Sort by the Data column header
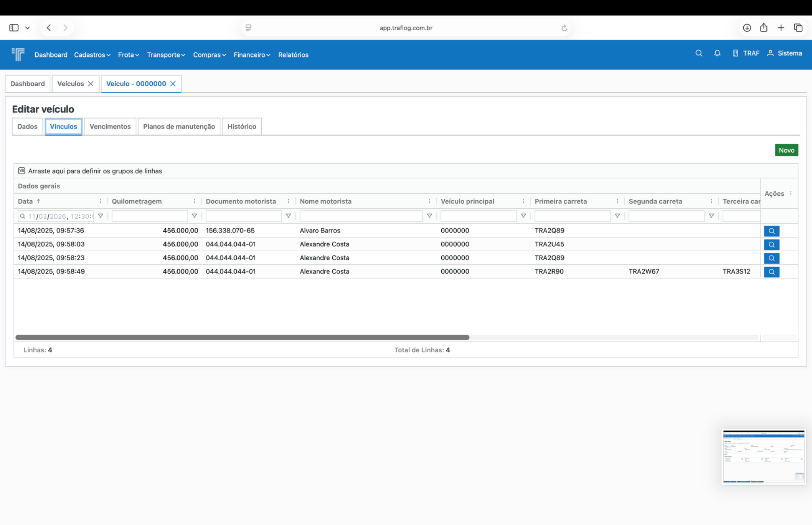Viewport: 812px width, 525px height. [x=25, y=201]
